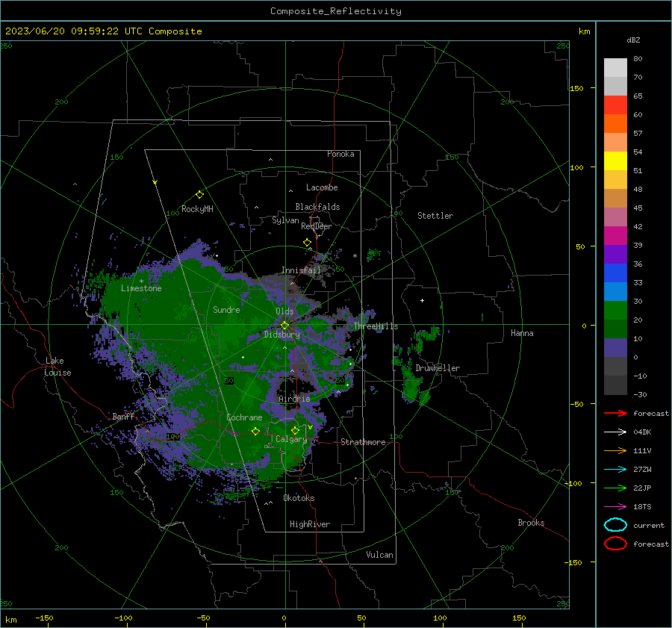The width and height of the screenshot is (672, 628).
Task: Click the Limestone label
Action: click(x=141, y=288)
